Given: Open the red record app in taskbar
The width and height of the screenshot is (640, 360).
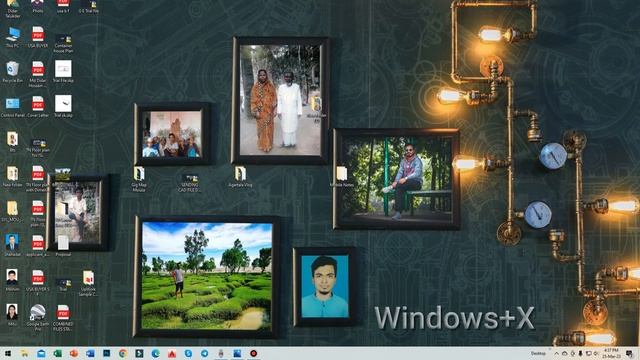Looking at the screenshot, I should pos(253,353).
